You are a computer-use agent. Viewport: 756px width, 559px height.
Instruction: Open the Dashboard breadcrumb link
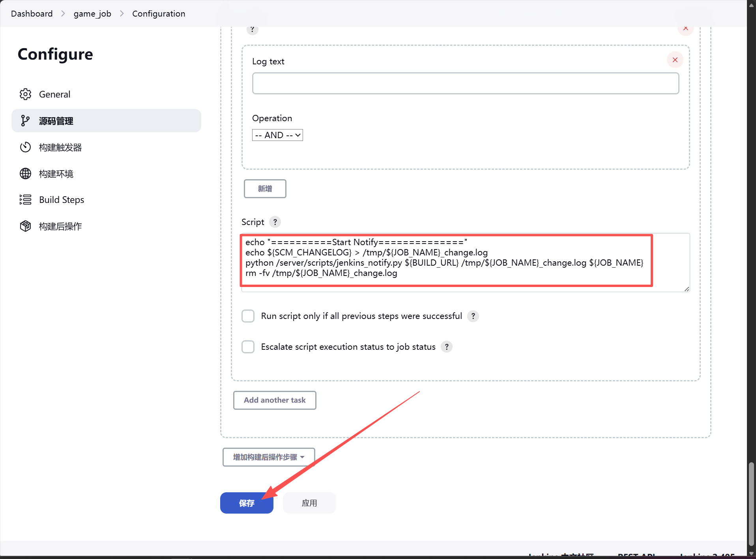coord(32,14)
